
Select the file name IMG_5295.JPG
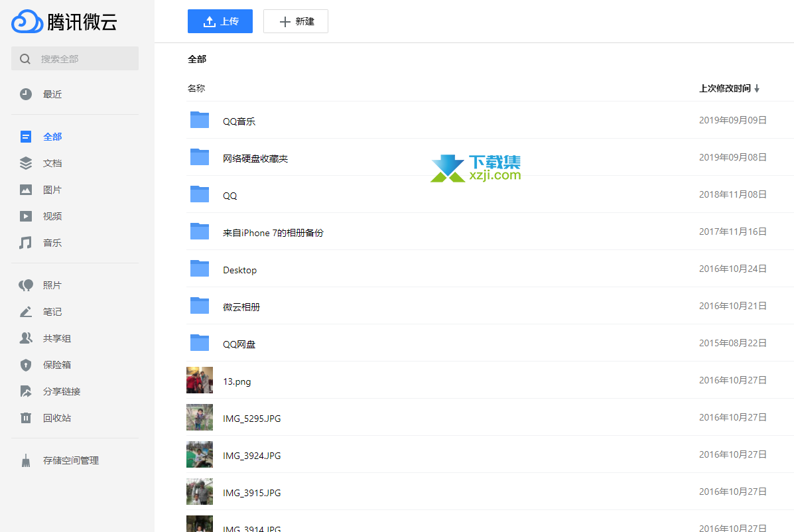click(x=251, y=419)
